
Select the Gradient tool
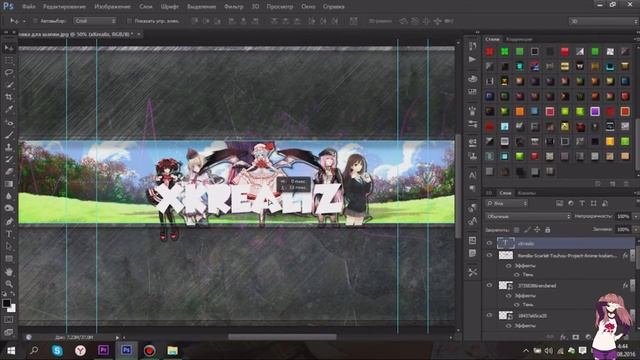point(9,184)
